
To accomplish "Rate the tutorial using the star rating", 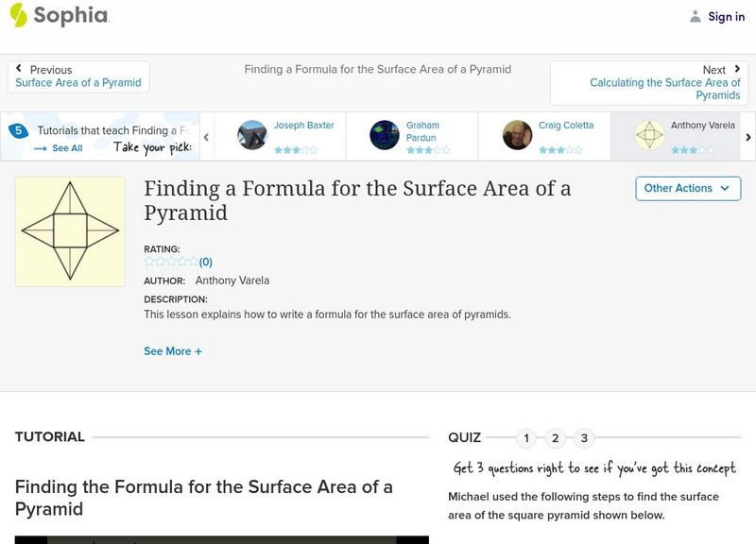I will pyautogui.click(x=170, y=262).
